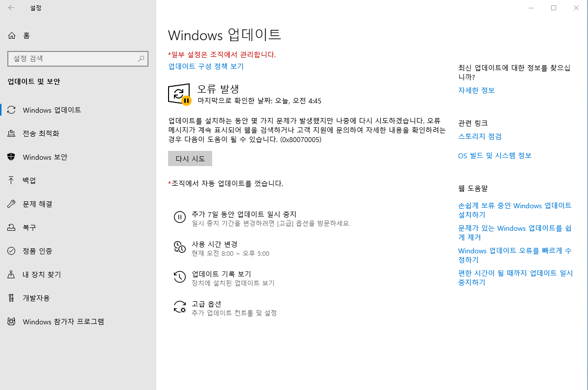Click the 내 장치 찾기 icon
The width and height of the screenshot is (588, 390).
coord(12,274)
